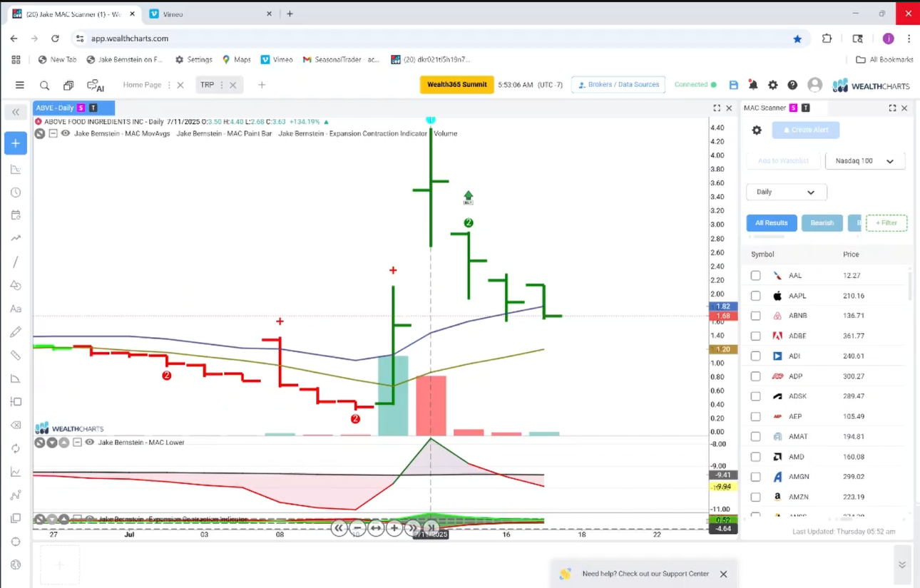This screenshot has height=588, width=920.
Task: Expand the bottom panel chevron
Action: pyautogui.click(x=902, y=564)
